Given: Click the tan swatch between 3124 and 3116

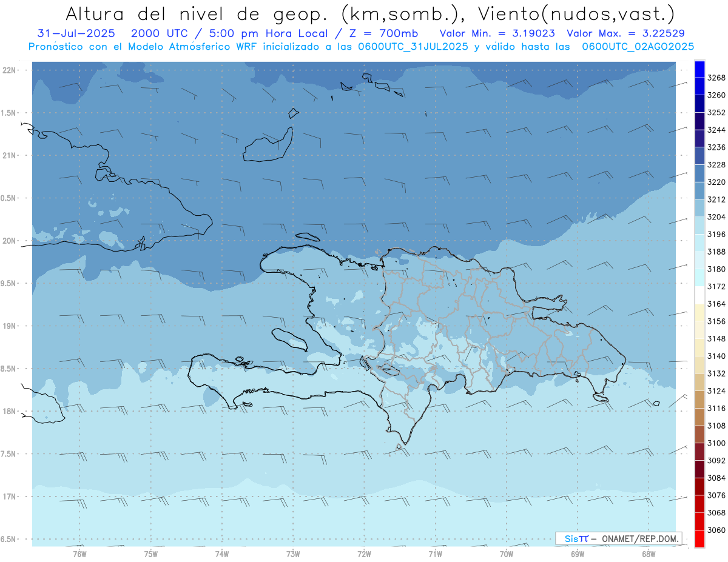Looking at the screenshot, I should (x=699, y=400).
